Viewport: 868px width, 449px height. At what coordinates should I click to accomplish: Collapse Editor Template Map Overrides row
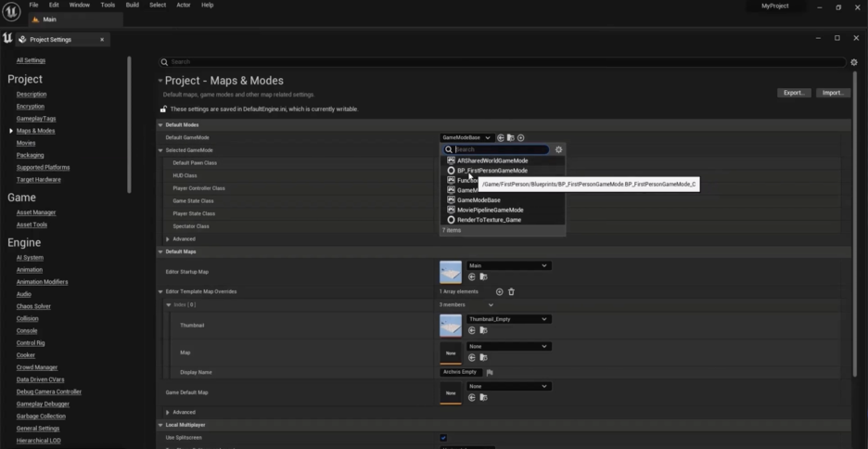[160, 292]
